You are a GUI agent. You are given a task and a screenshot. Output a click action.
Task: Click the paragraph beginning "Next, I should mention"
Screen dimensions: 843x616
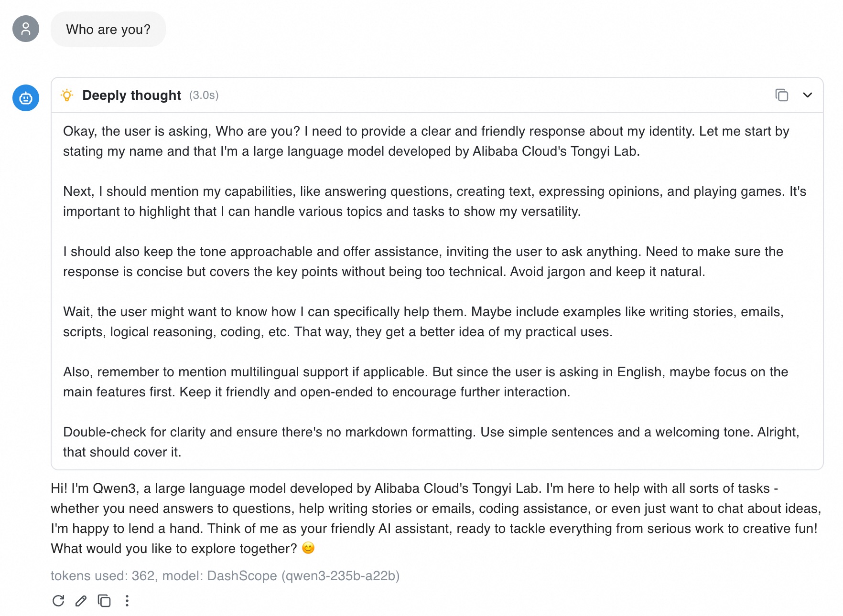point(434,202)
